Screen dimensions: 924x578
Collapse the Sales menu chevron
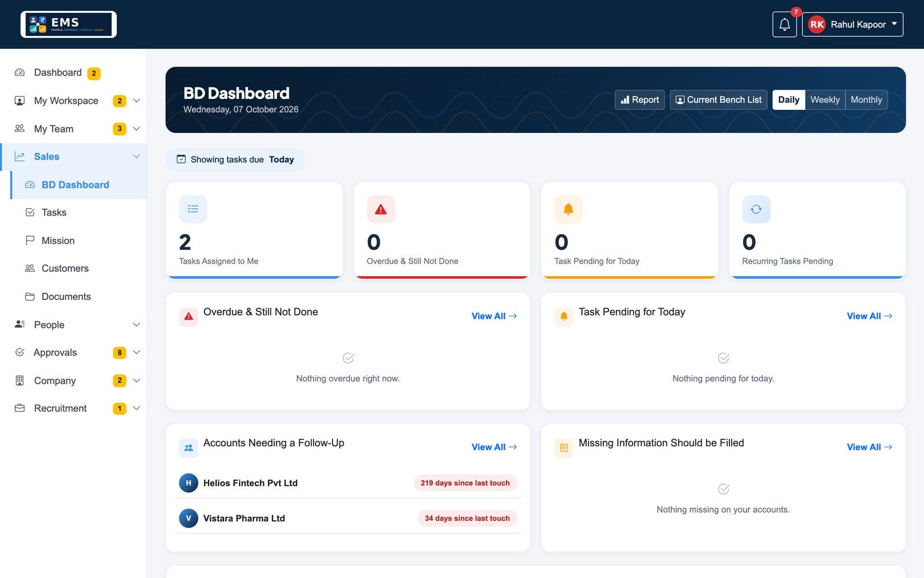(136, 156)
